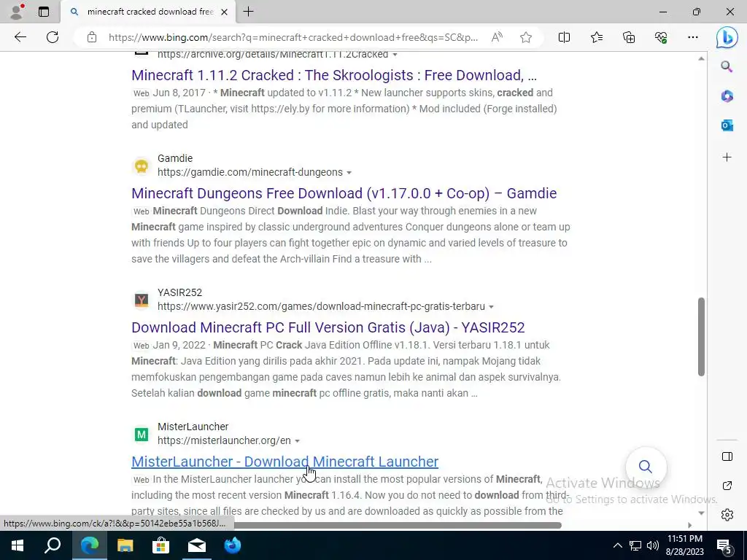Viewport: 747px width, 560px height.
Task: Open File Explorer from taskbar
Action: [x=125, y=545]
